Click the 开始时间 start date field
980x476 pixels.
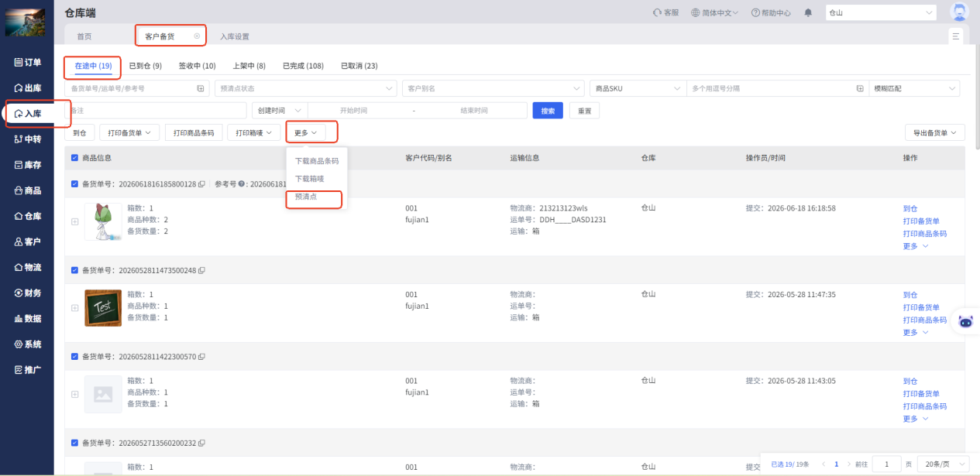click(353, 111)
